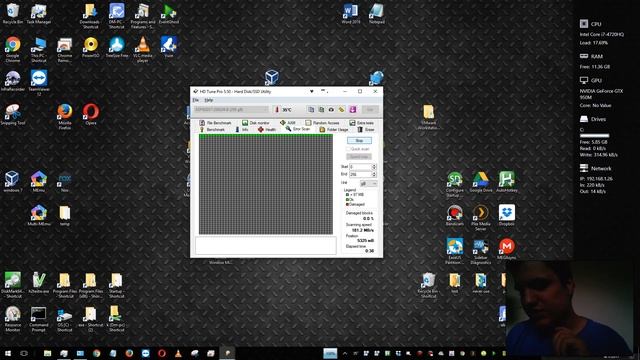
Task: Click the Stop button to halt scan
Action: (359, 140)
